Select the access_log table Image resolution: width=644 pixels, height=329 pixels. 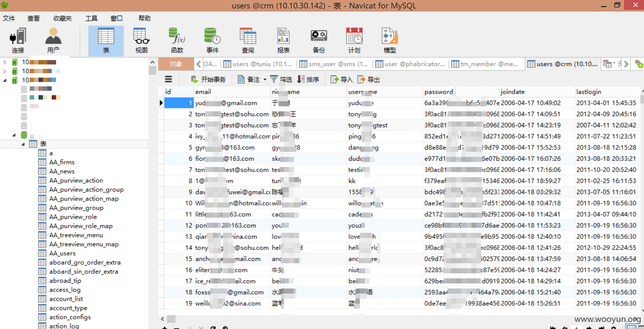65,290
